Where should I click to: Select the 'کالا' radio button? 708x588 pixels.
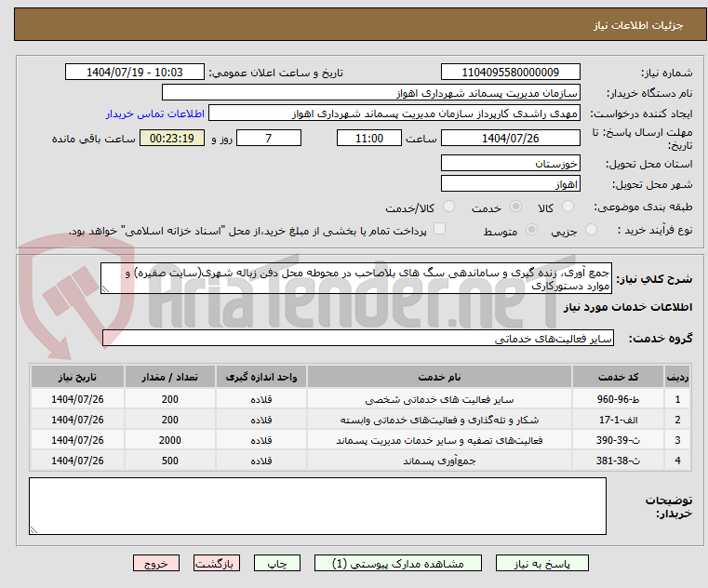point(568,207)
